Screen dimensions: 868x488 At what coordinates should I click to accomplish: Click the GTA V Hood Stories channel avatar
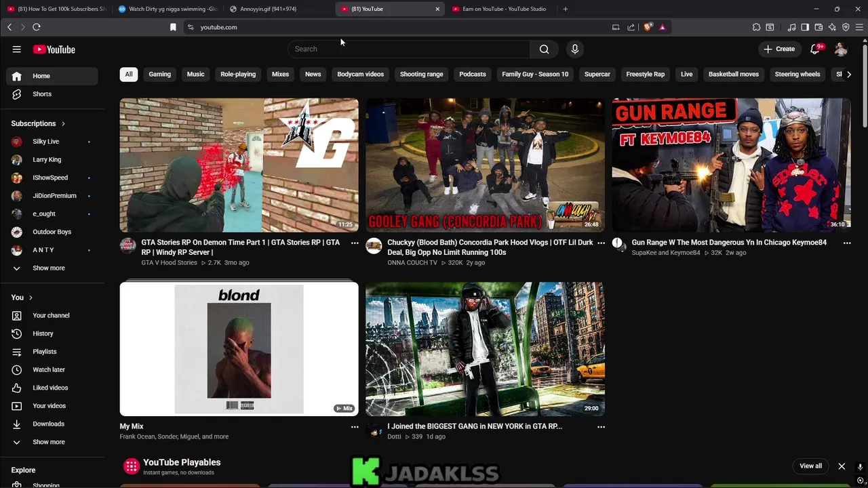127,245
